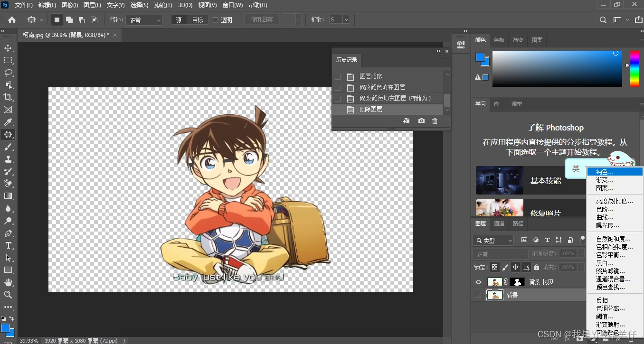The width and height of the screenshot is (644, 344).
Task: Select the Brush tool
Action: pyautogui.click(x=8, y=147)
